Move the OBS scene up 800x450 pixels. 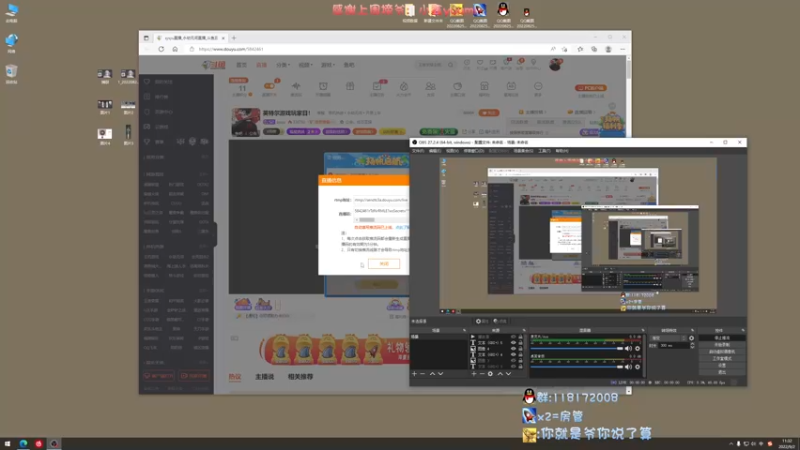coord(433,374)
